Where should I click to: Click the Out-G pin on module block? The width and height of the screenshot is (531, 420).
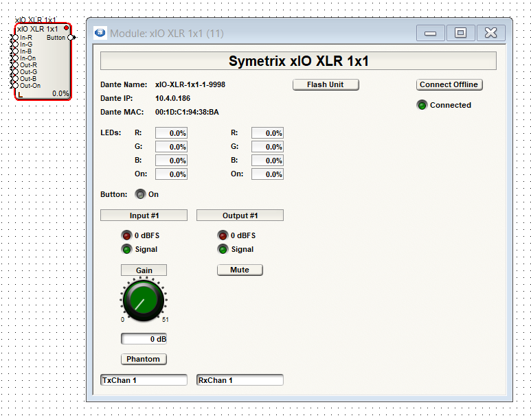(14, 72)
